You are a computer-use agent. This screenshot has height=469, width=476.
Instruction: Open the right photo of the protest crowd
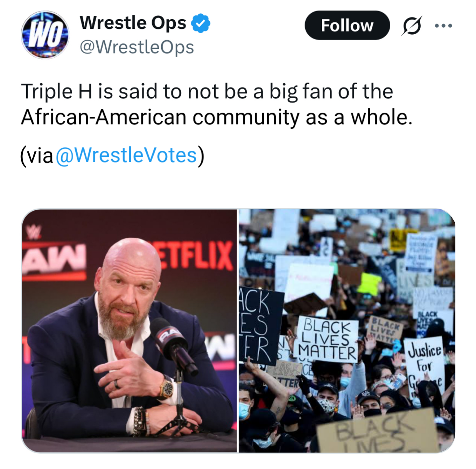(x=347, y=331)
